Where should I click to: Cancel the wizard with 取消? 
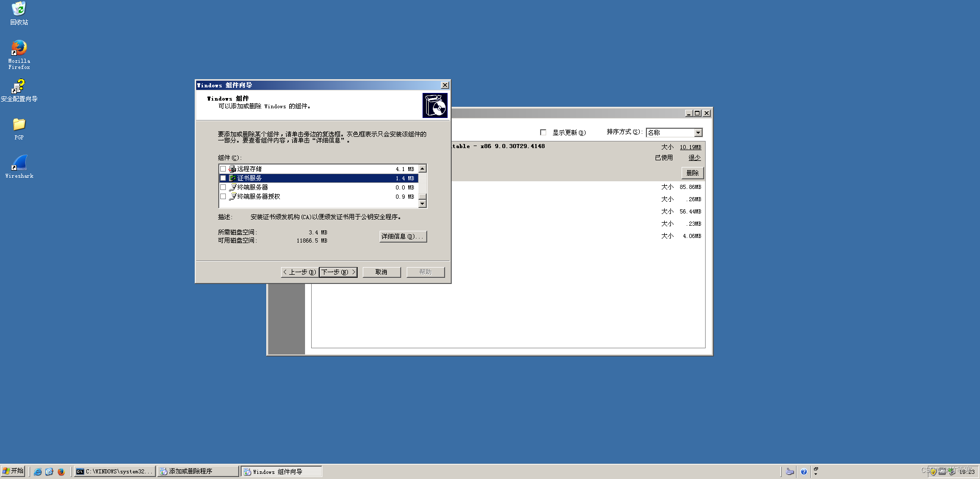click(x=381, y=272)
